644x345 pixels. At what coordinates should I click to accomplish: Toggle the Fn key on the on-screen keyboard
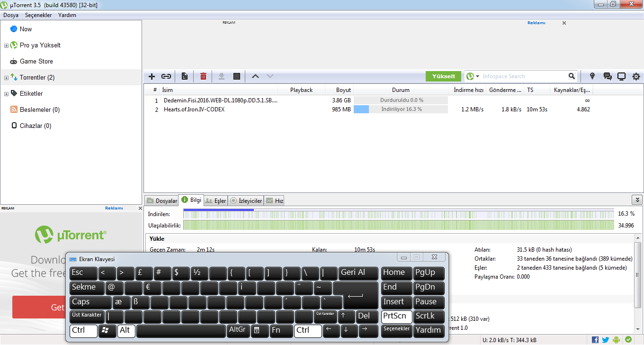281,331
